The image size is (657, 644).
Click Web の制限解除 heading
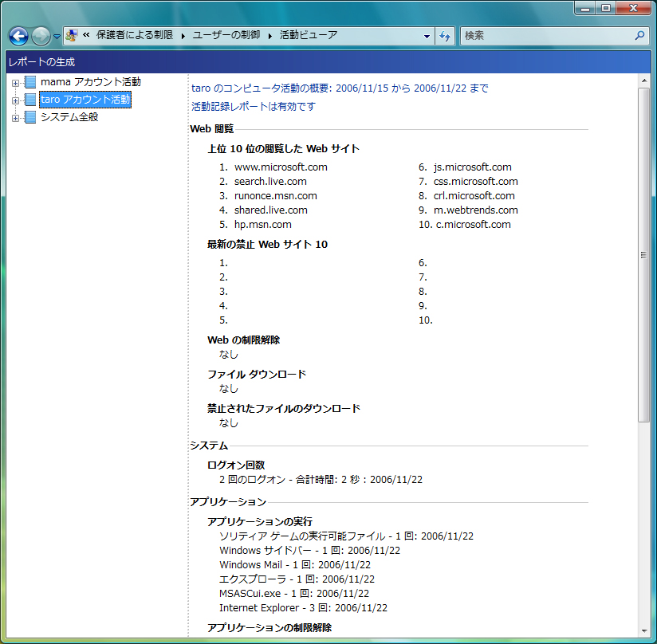(243, 340)
